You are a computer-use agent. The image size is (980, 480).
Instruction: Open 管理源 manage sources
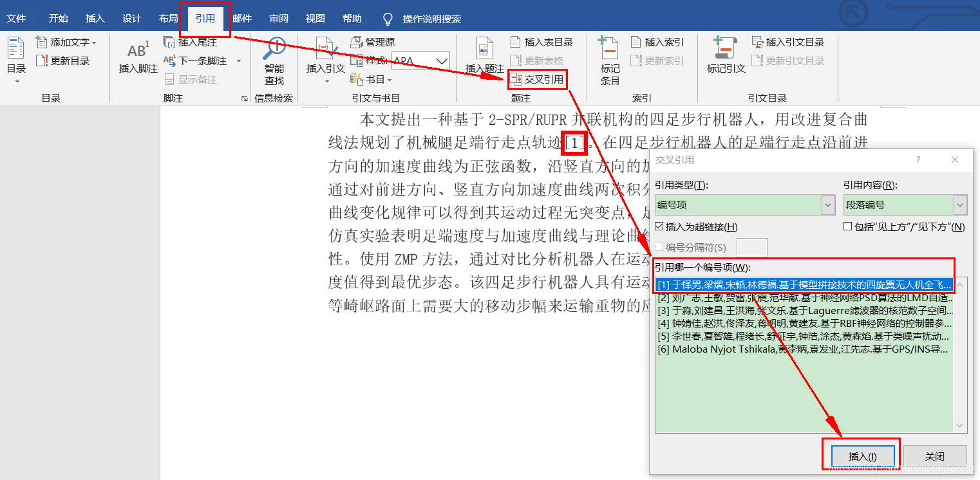point(372,42)
